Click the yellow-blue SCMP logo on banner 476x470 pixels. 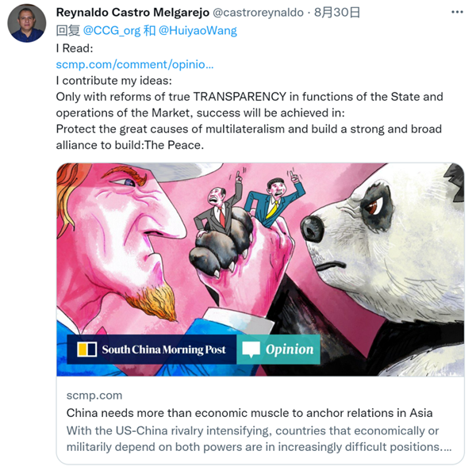click(x=86, y=349)
